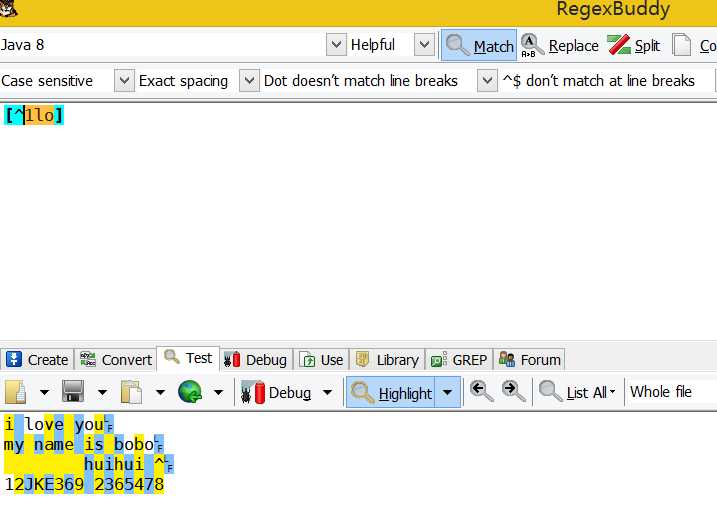Click the globe download URL icon

pos(190,392)
